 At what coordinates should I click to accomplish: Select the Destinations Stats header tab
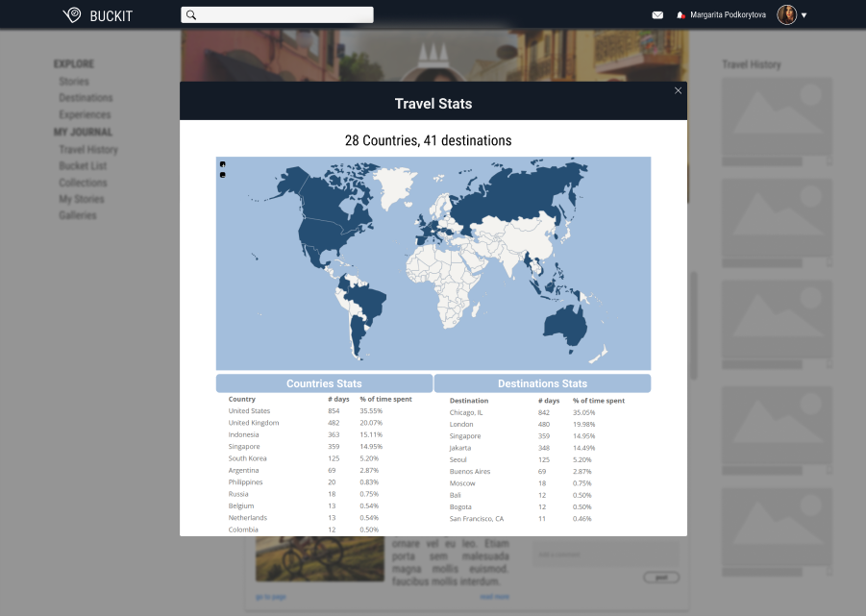pos(542,383)
